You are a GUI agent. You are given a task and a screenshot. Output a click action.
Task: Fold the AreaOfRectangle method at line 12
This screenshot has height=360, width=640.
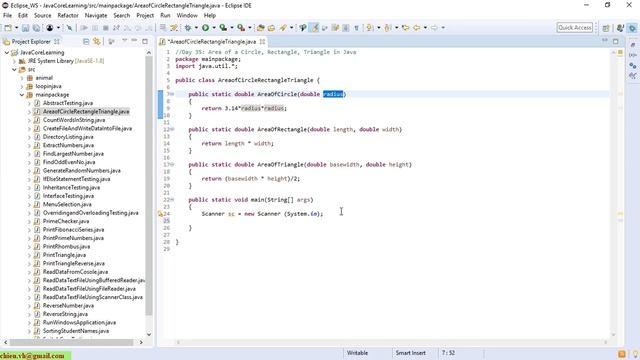pos(172,129)
